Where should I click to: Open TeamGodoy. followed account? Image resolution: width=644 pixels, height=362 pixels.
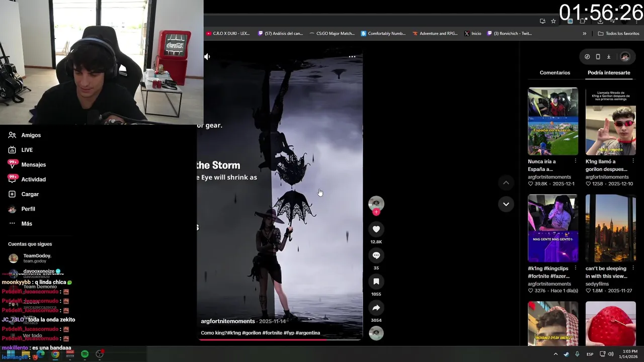[30, 258]
